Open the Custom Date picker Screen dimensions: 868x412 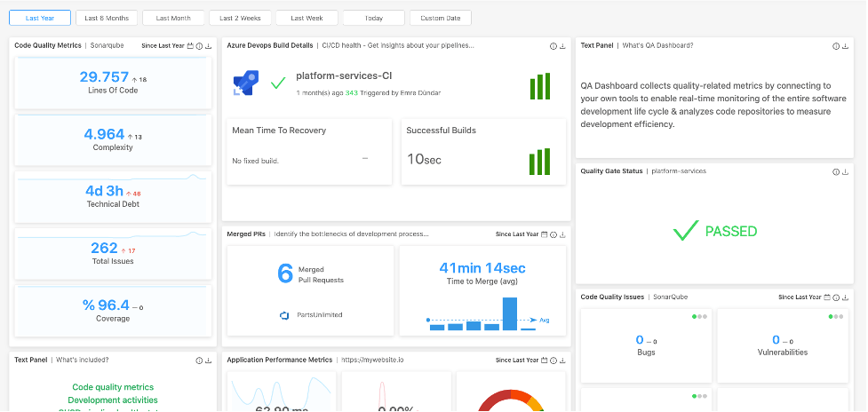[440, 18]
